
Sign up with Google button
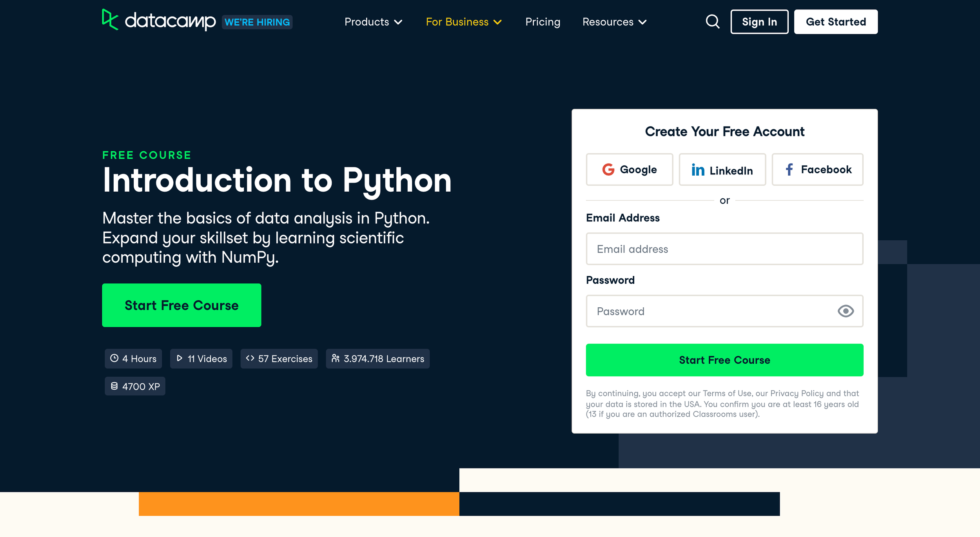630,169
